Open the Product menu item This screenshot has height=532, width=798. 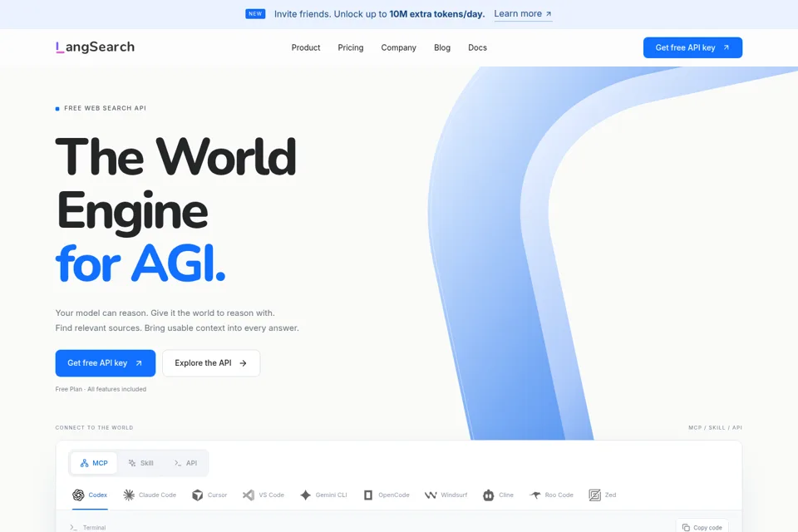pos(306,47)
